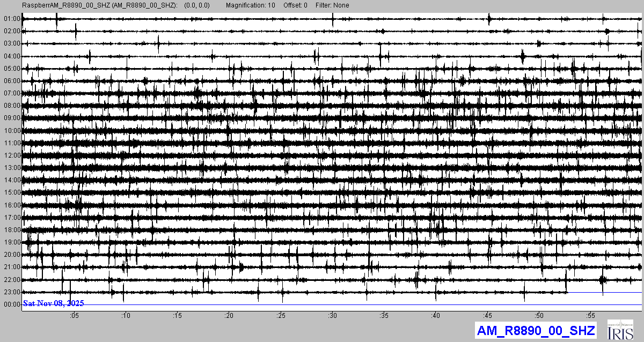Select the 19:00 hour trace label
Screen dimensions: 644x342
click(x=11, y=242)
